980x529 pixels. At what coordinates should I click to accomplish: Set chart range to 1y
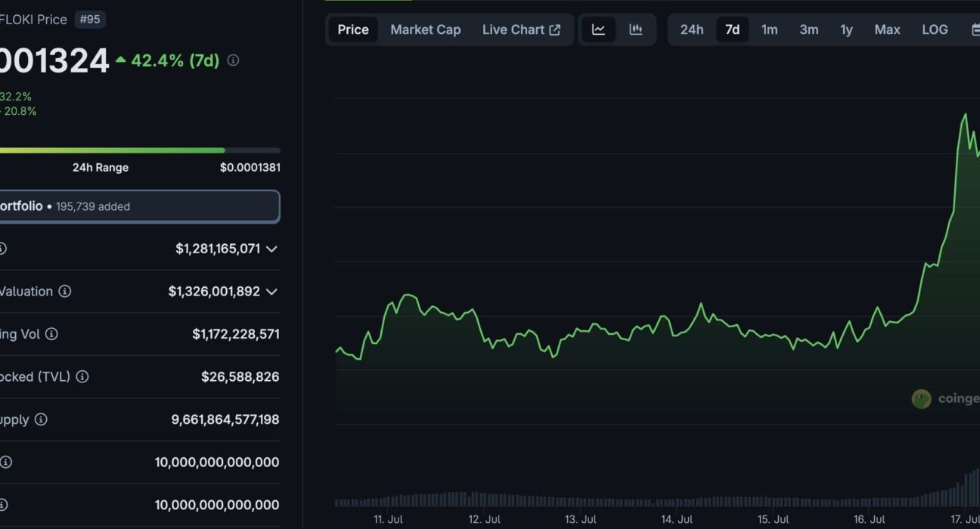click(x=846, y=29)
